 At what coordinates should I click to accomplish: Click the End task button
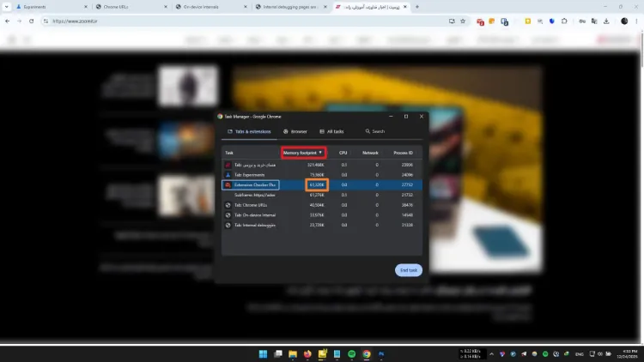(408, 270)
